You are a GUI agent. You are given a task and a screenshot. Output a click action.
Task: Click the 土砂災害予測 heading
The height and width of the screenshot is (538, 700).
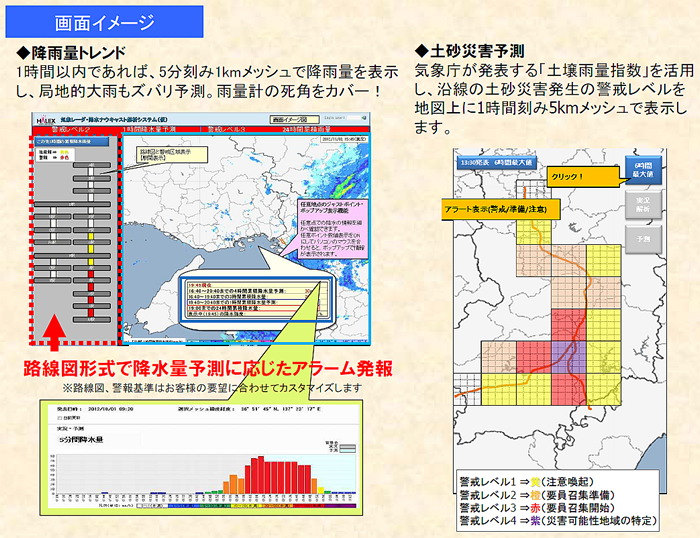coord(470,51)
